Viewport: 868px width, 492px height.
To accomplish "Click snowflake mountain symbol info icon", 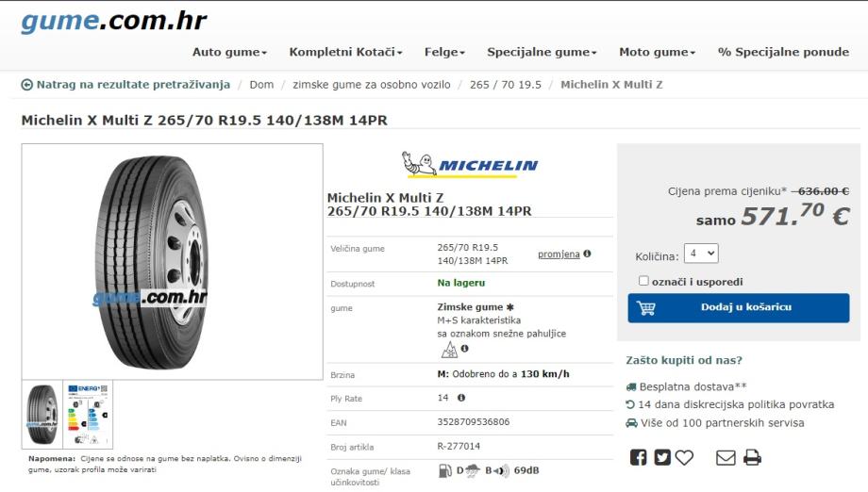I will tap(464, 349).
